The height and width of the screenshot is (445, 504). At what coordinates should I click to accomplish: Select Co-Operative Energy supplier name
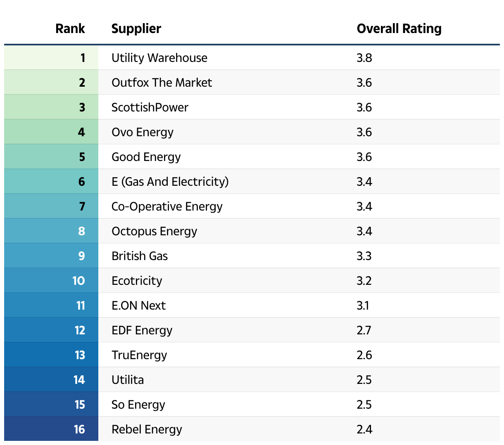coord(167,206)
